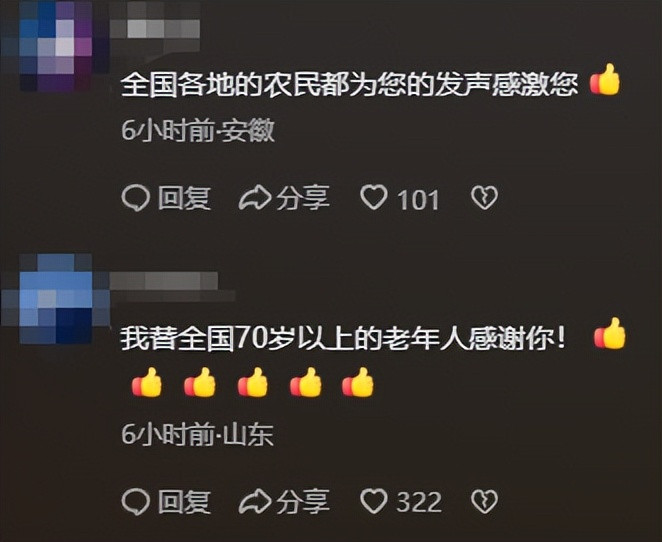Open the second commenter's blue avatar
The image size is (662, 542).
(x=56, y=299)
